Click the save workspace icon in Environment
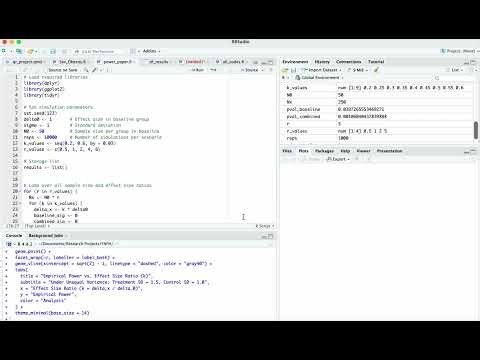 point(294,70)
